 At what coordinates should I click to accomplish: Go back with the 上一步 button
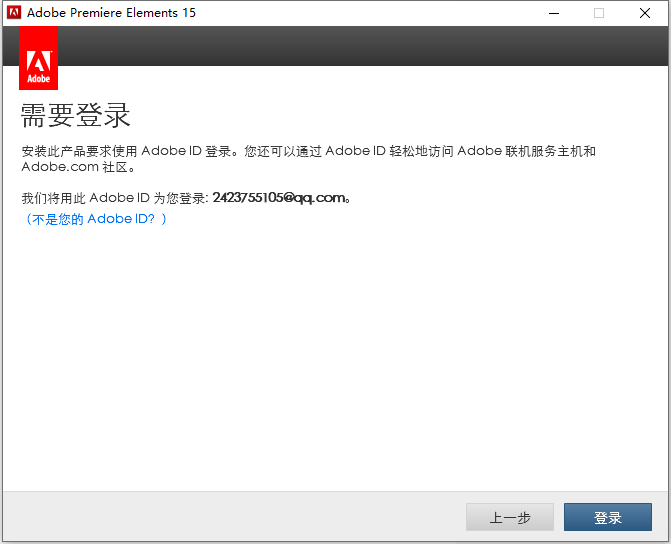tap(510, 517)
